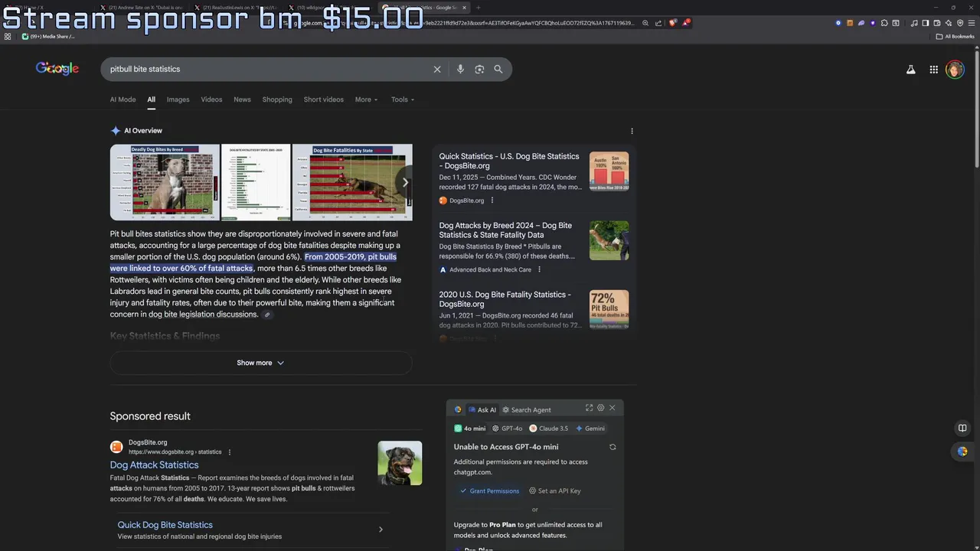Image resolution: width=980 pixels, height=551 pixels.
Task: Open Quick Statistics - U.S. Dog Bite Statistics source
Action: 509,161
